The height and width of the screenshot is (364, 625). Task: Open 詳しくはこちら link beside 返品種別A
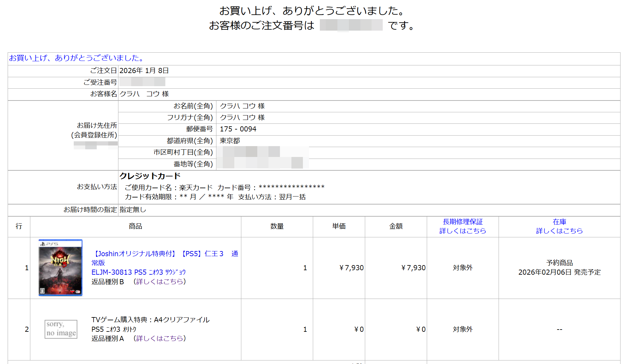coord(159,338)
